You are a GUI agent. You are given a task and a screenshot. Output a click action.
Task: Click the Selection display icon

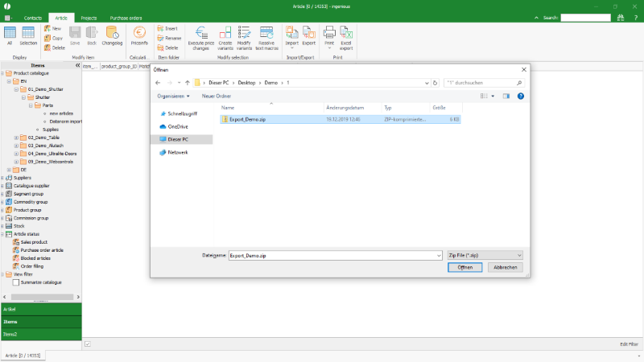pos(28,35)
